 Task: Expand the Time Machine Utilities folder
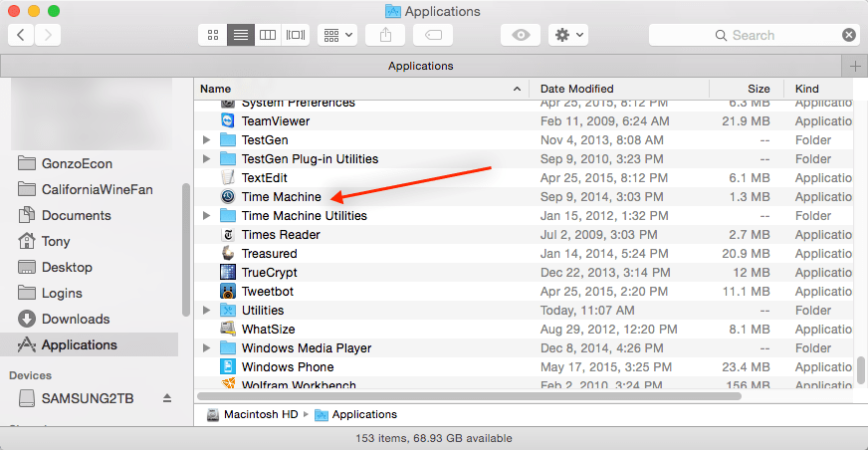pos(206,215)
